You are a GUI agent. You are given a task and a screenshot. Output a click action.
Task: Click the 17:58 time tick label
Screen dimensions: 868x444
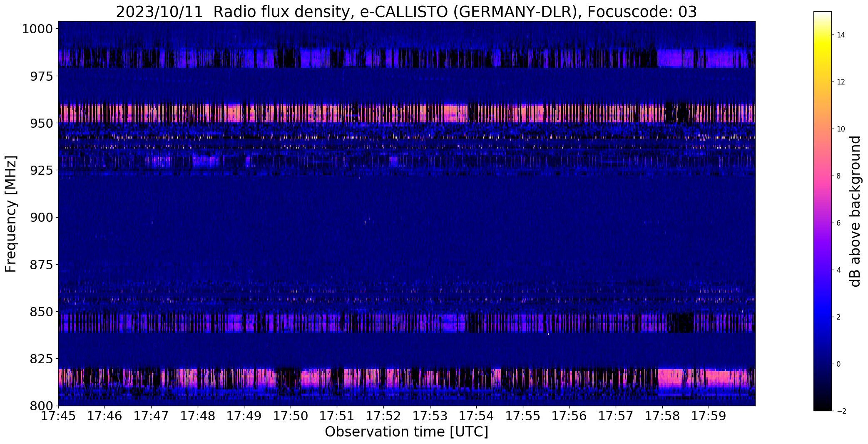pyautogui.click(x=662, y=416)
